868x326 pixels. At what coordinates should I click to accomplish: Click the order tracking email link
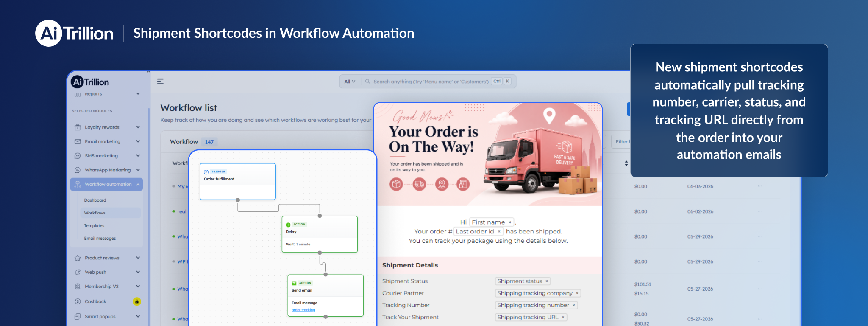pos(303,310)
